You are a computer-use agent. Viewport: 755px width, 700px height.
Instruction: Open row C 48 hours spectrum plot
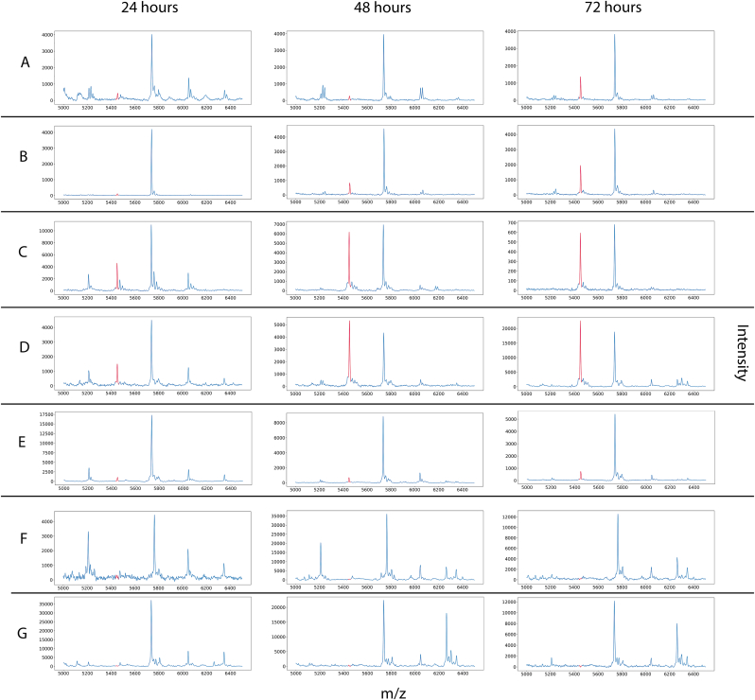pyautogui.click(x=385, y=257)
